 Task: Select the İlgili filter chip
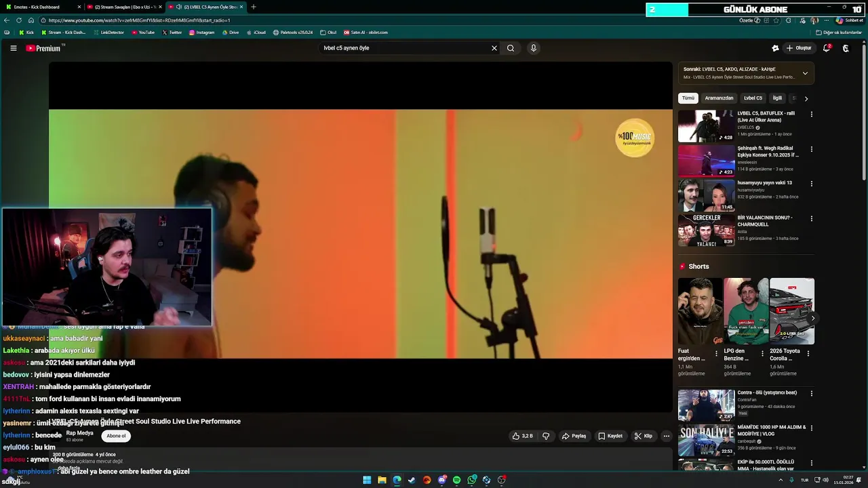click(777, 98)
